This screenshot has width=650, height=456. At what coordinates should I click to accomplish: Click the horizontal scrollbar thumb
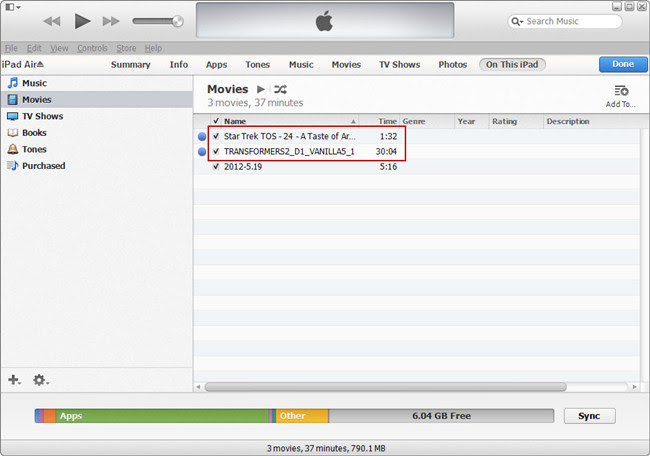click(x=386, y=387)
